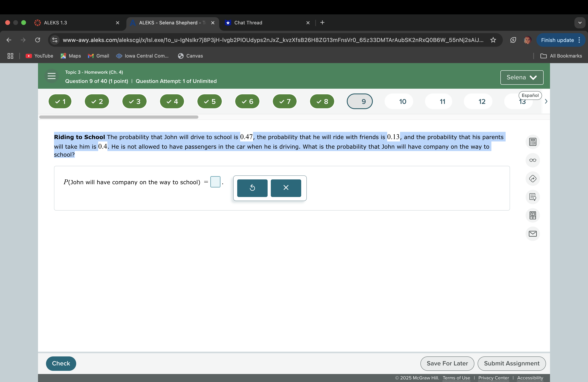This screenshot has height=382, width=588.
Task: Click the clear X answer button
Action: [x=286, y=188]
